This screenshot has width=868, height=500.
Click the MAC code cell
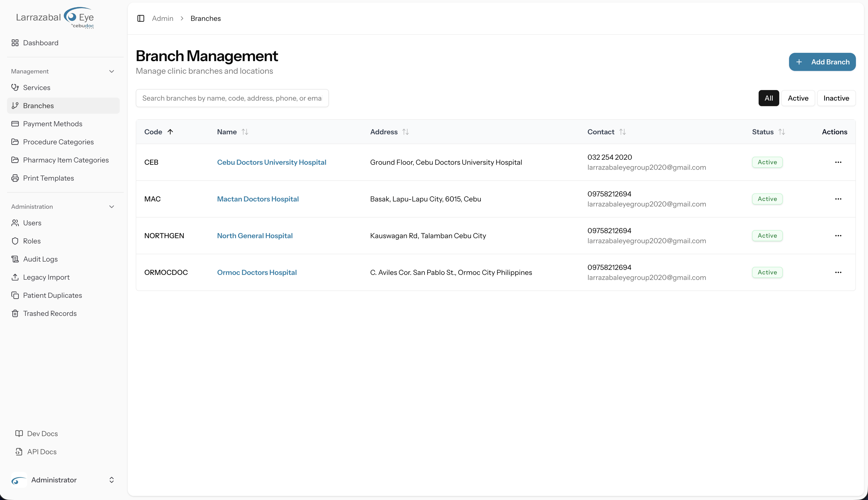pos(152,199)
